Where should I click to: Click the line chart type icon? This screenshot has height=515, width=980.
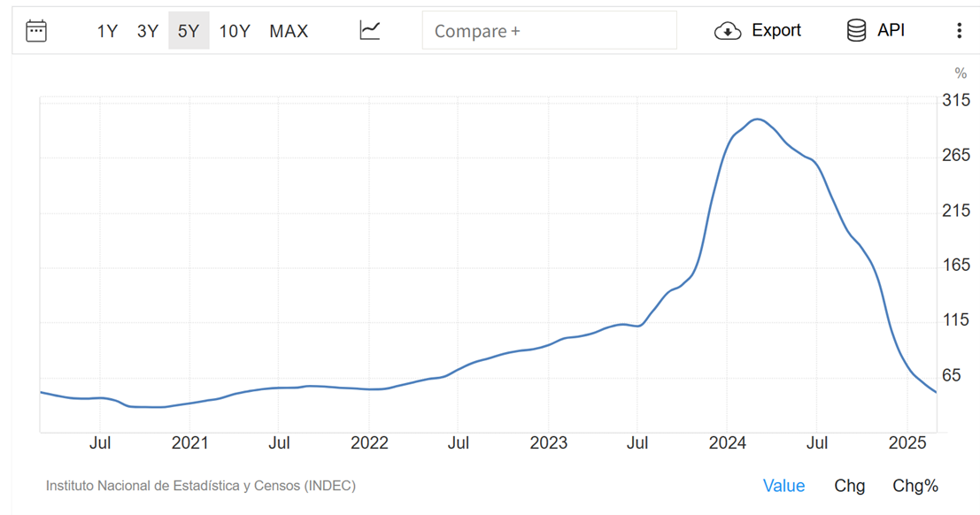[370, 31]
